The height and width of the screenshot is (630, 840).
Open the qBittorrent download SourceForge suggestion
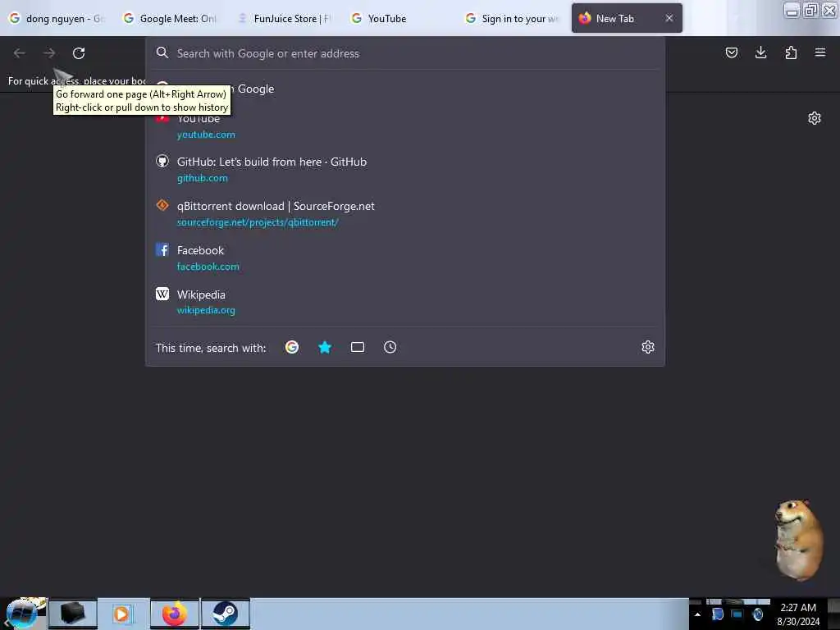point(404,214)
